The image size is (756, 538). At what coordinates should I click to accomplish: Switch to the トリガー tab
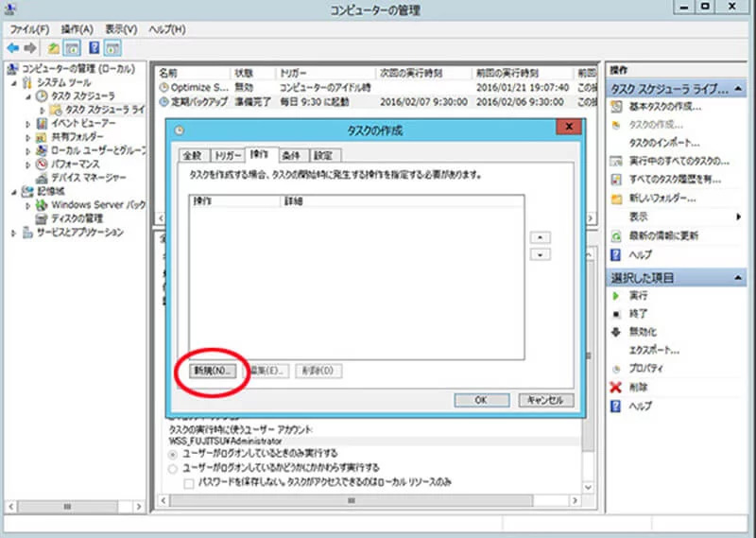point(228,154)
